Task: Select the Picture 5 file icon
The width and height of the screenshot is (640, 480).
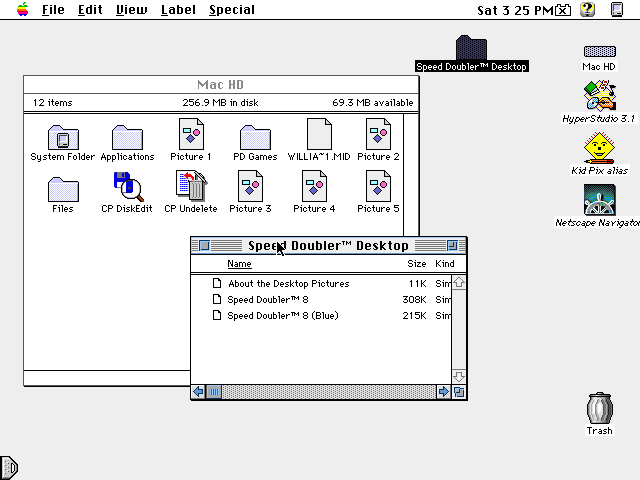Action: 378,186
